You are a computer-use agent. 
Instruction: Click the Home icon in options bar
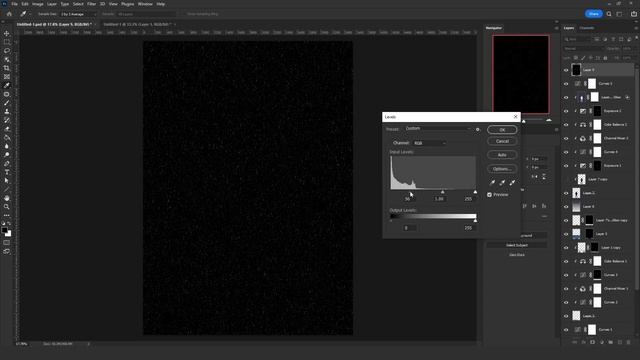[x=9, y=14]
